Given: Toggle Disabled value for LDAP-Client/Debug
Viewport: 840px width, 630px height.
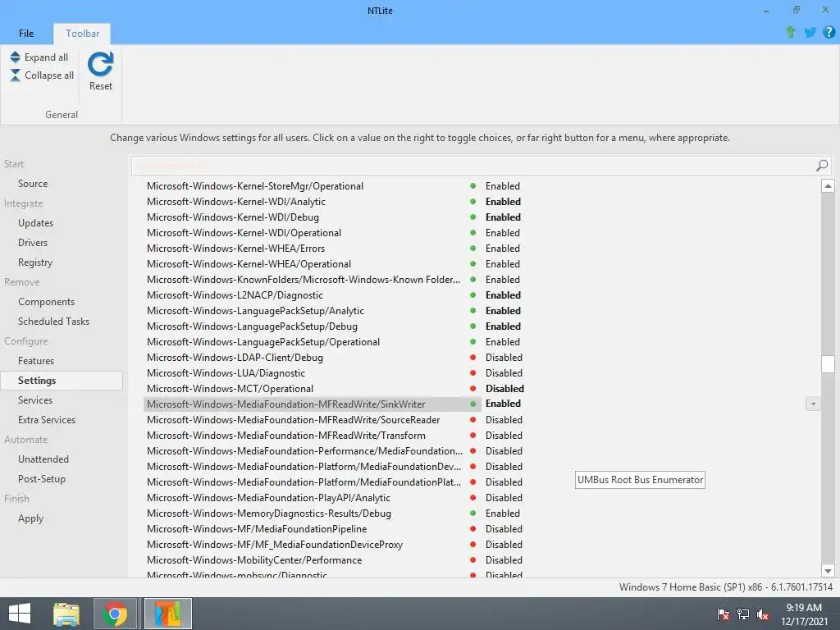Looking at the screenshot, I should 504,358.
